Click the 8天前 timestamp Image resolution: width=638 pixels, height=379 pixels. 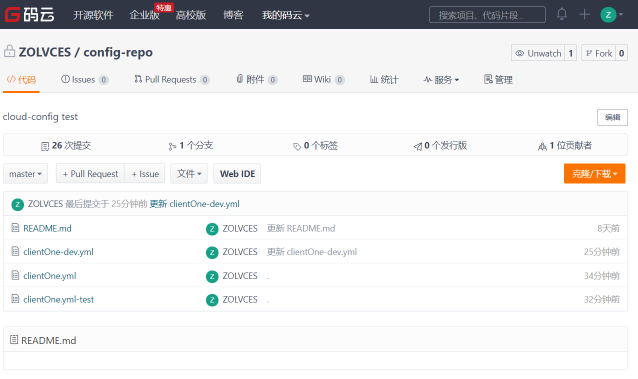point(608,228)
